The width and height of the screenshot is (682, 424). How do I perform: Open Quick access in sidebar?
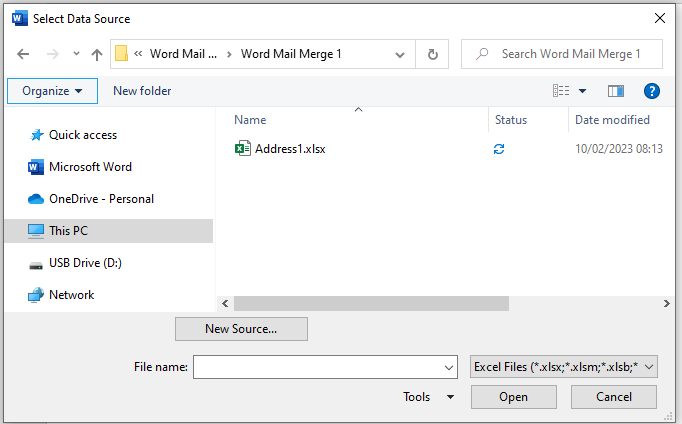pyautogui.click(x=83, y=135)
